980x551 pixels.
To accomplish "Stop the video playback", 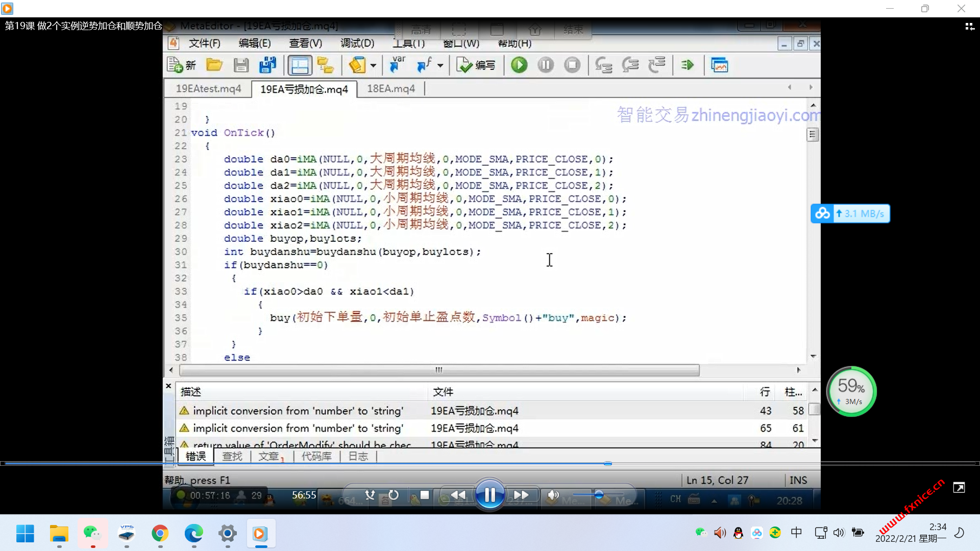I will [424, 495].
